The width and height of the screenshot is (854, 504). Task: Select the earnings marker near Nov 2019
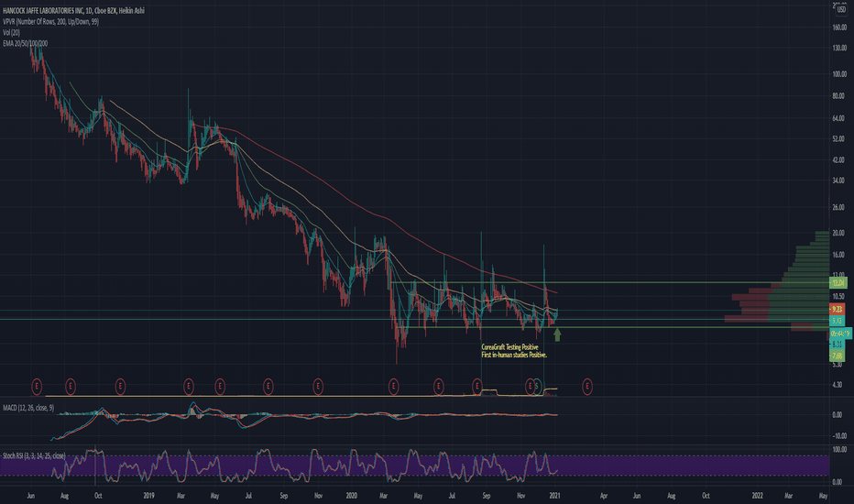coord(318,387)
